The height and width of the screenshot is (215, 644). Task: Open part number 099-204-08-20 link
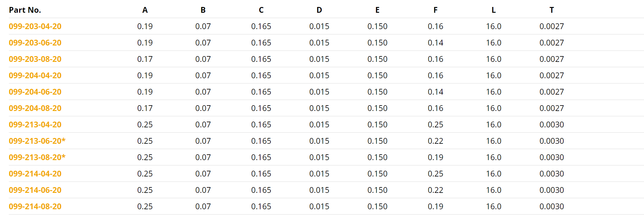pos(35,108)
